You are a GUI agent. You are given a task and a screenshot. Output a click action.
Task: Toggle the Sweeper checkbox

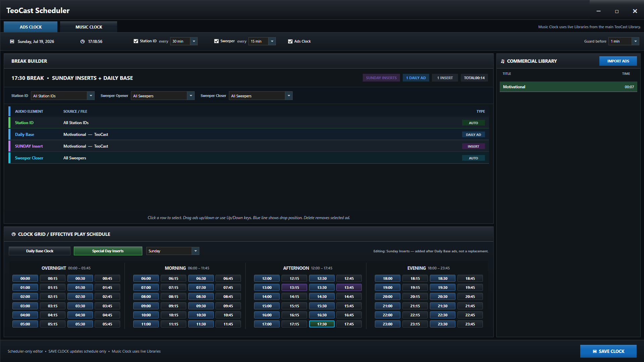(216, 41)
